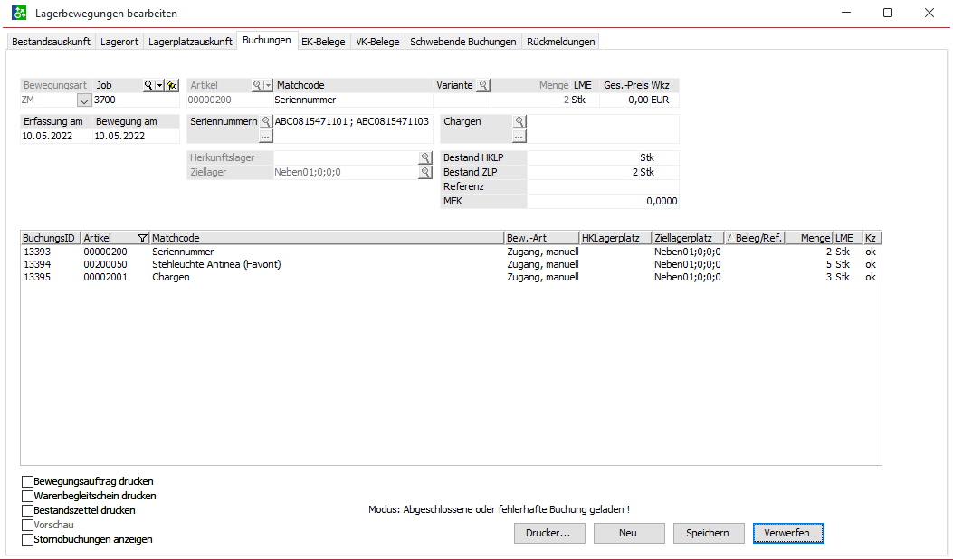Viewport: 953px width, 560px height.
Task: Expand the Bewegungsart dropdown
Action: (x=84, y=100)
